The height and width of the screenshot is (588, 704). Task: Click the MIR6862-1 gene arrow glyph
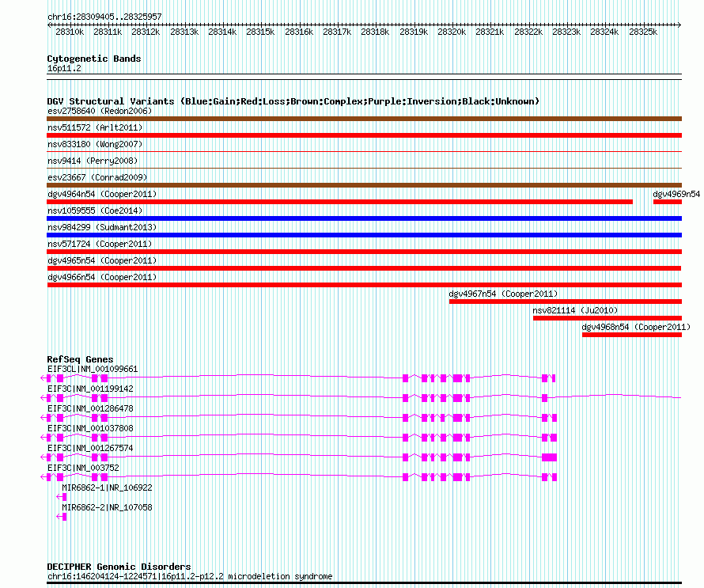(62, 497)
